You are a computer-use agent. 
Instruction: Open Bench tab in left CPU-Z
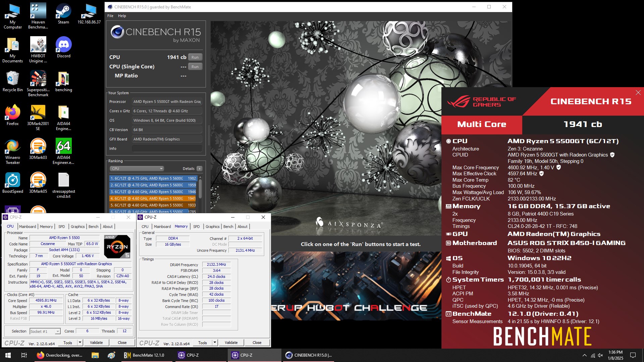coord(94,227)
